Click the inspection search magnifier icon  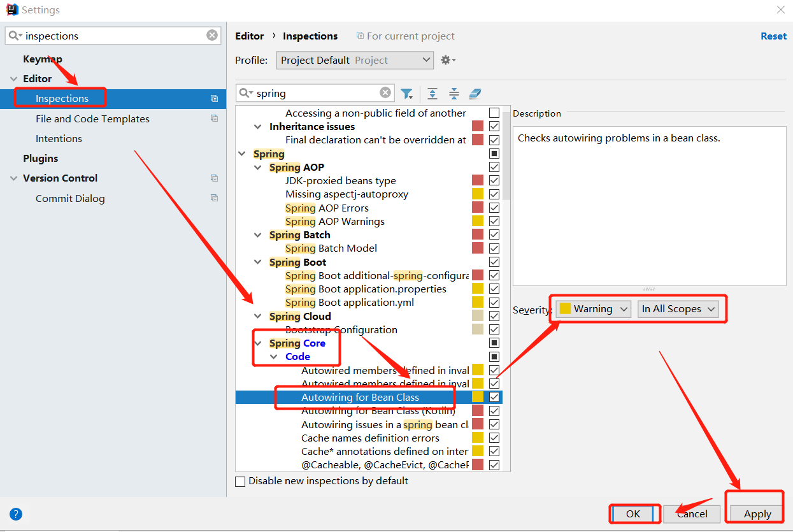pos(246,93)
